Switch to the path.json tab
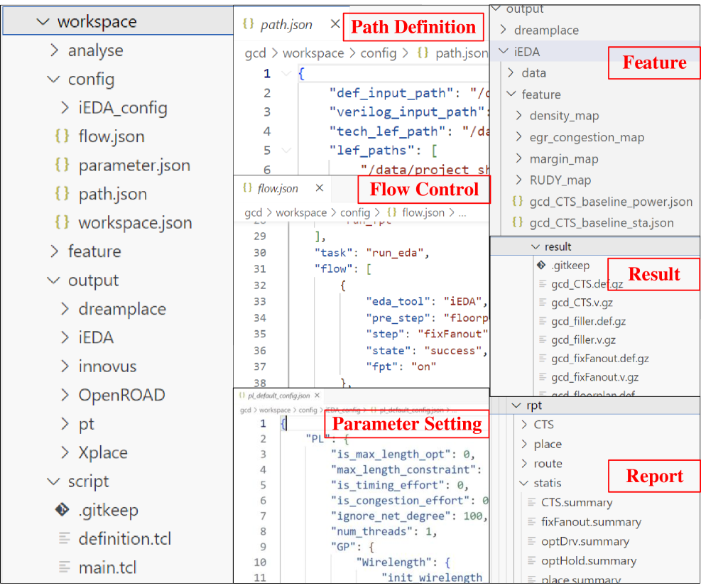Viewport: 701px width, 588px height. (x=286, y=25)
